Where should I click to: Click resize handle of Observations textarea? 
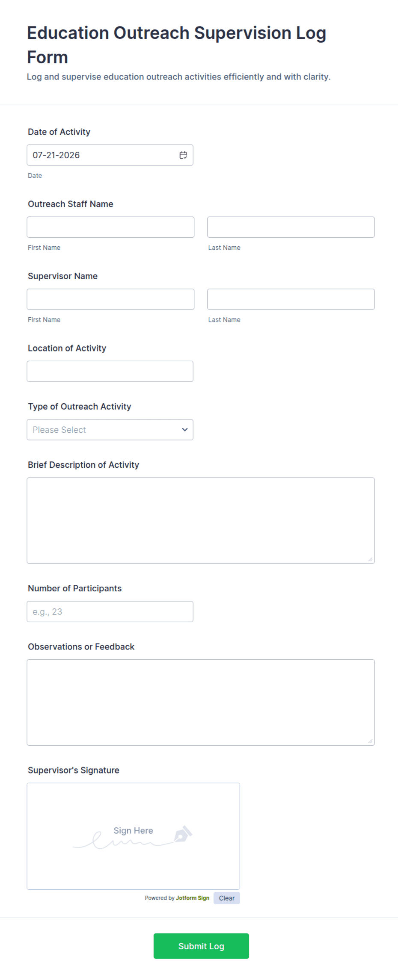(370, 741)
